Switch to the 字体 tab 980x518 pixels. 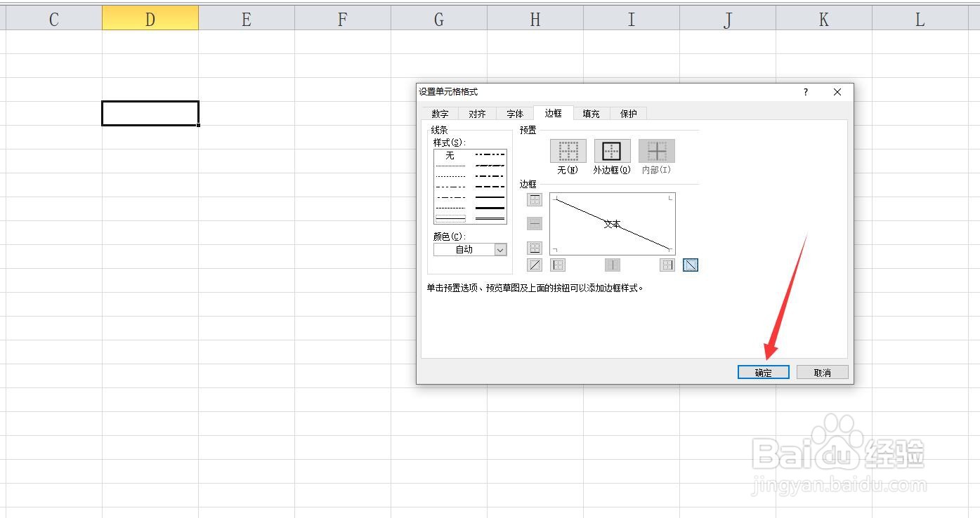tap(515, 114)
